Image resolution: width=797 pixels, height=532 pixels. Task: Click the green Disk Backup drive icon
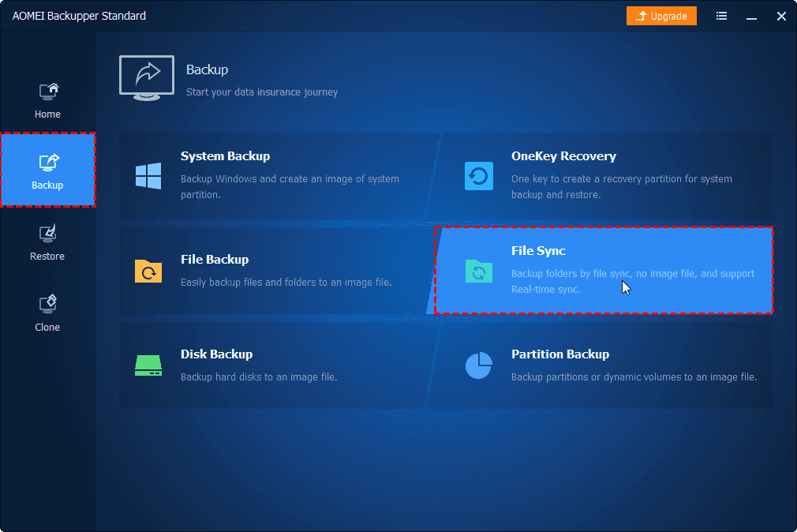click(x=148, y=365)
